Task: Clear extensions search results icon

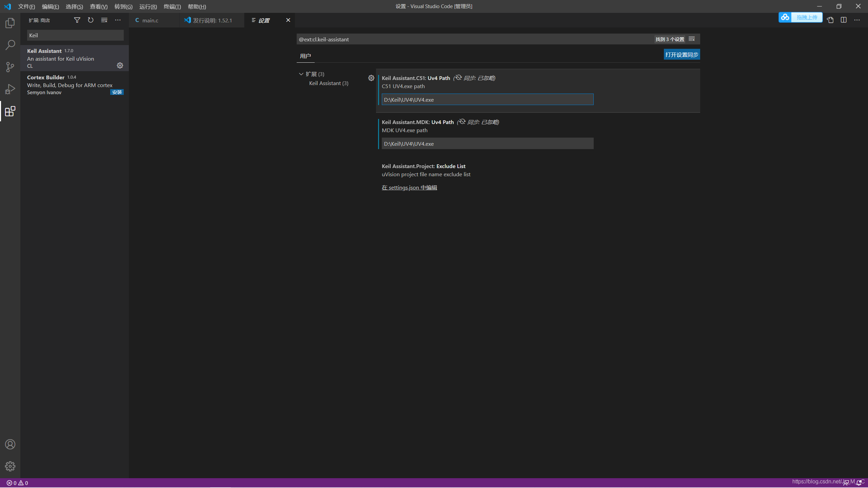Action: 104,20
